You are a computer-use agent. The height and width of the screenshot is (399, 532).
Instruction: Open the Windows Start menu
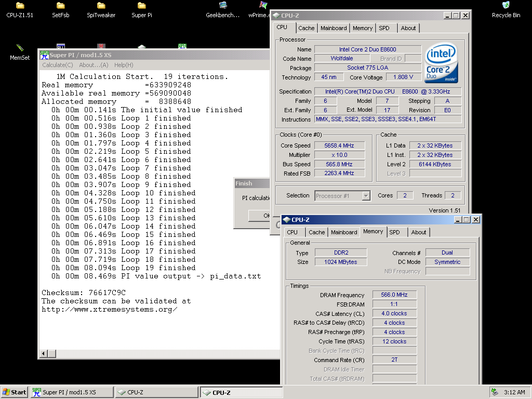tap(14, 392)
